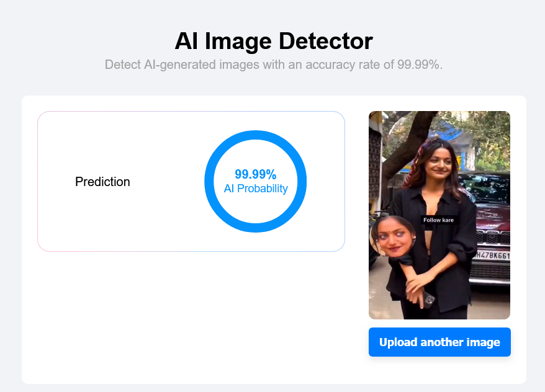Click the Follow kare caption tag
545x392 pixels.
[438, 220]
